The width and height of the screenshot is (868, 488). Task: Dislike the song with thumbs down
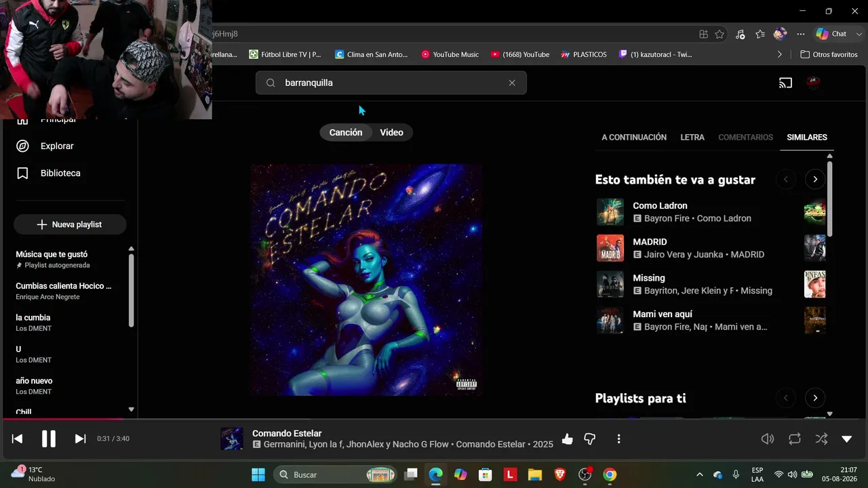[x=590, y=439]
